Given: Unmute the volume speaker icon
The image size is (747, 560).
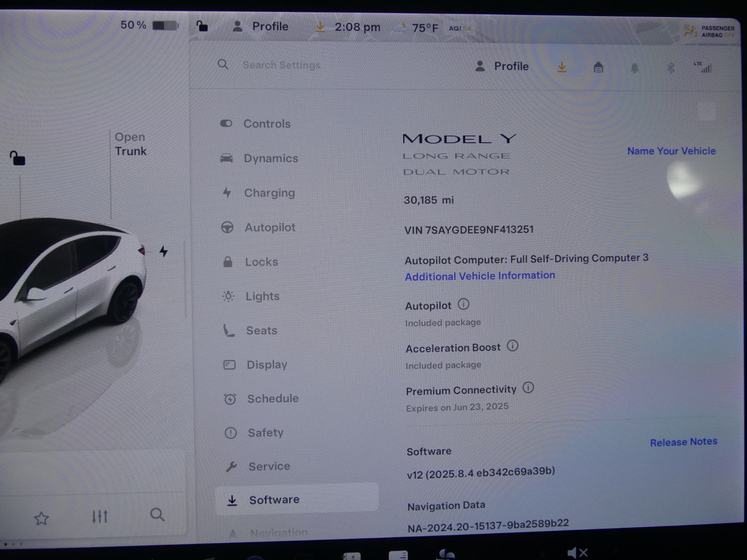Looking at the screenshot, I should coord(577,553).
